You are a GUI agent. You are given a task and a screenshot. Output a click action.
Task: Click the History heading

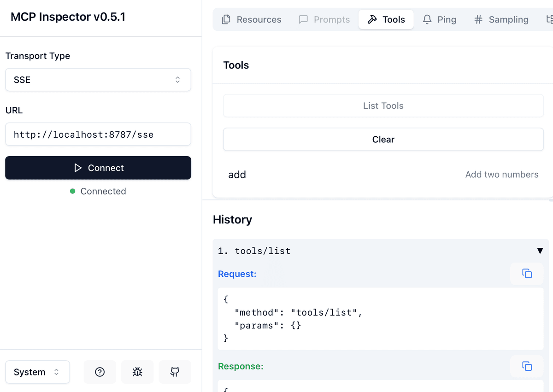point(232,219)
